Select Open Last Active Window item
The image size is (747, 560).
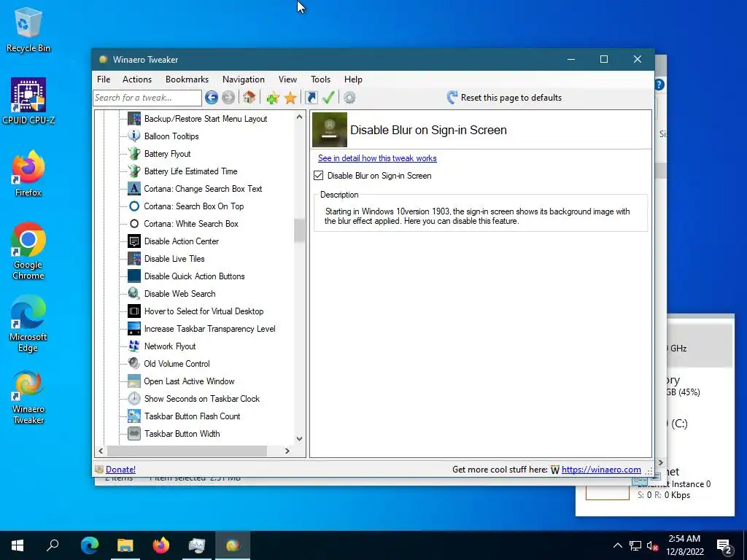(189, 381)
